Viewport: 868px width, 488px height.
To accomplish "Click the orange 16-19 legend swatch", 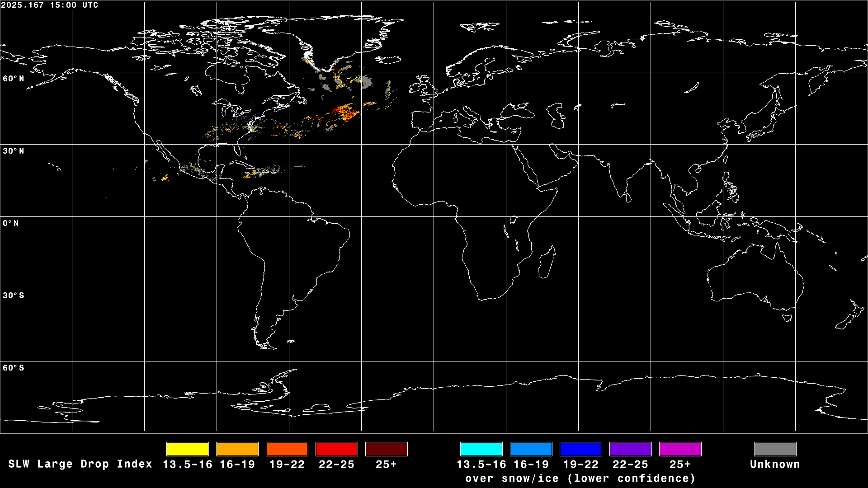I will 237,449.
